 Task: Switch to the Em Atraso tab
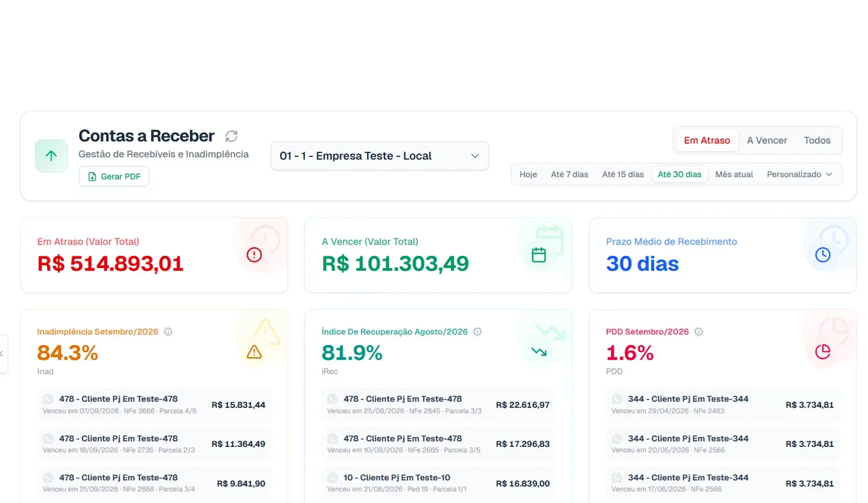[x=707, y=141]
